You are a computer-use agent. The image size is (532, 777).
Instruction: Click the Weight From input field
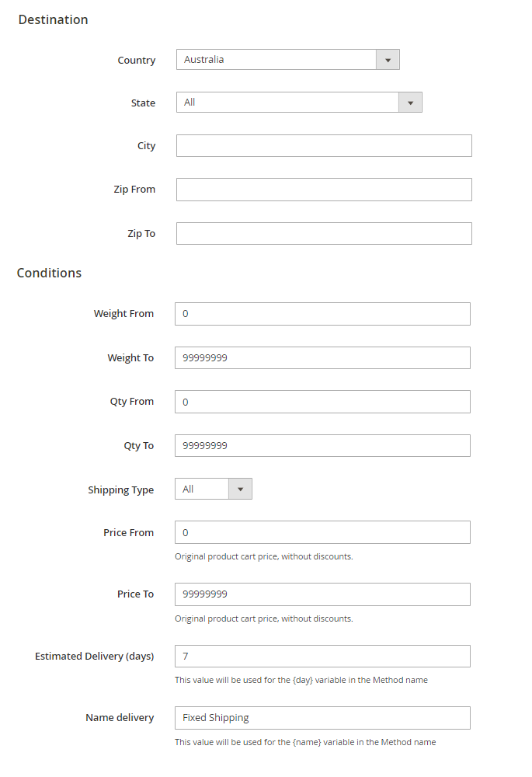(x=322, y=314)
